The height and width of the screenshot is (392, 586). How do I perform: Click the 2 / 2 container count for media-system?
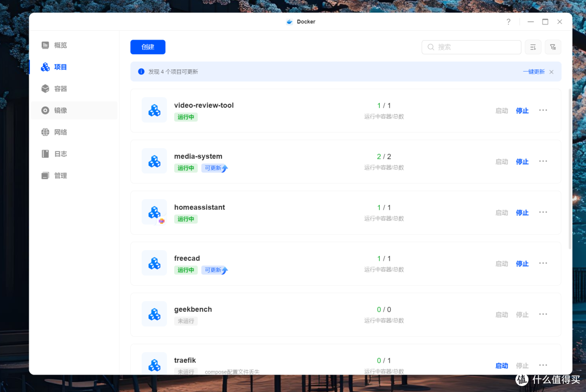coord(384,157)
